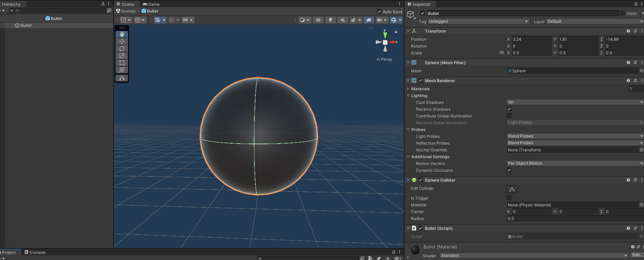Screen dimensions: 644x260
Task: Click the Scenes breadcrumb link
Action: 126,11
